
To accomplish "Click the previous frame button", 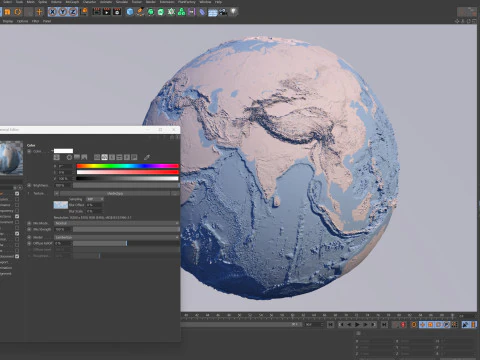I will [x=349, y=324].
